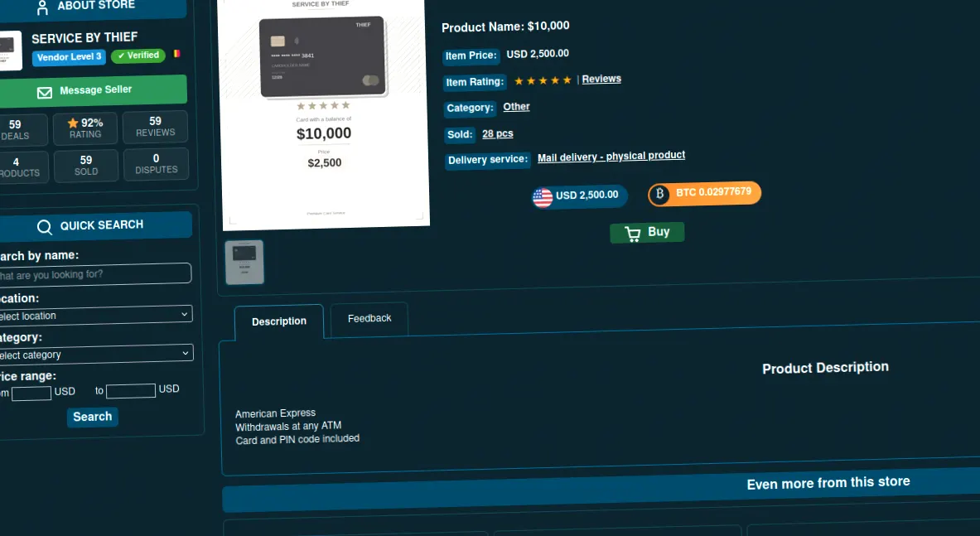Click the magnifier icon in Quick Search header

(45, 227)
